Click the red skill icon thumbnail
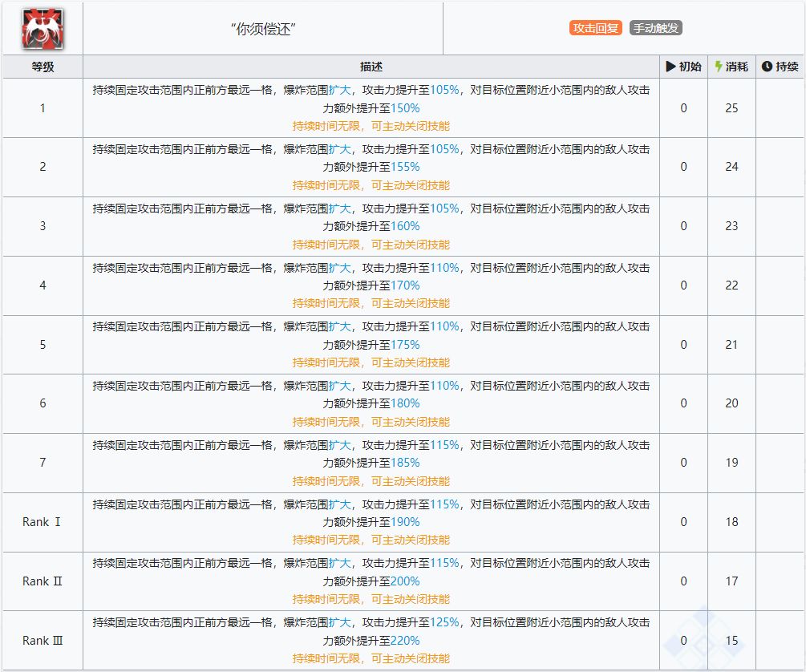The height and width of the screenshot is (672, 806). click(x=43, y=29)
